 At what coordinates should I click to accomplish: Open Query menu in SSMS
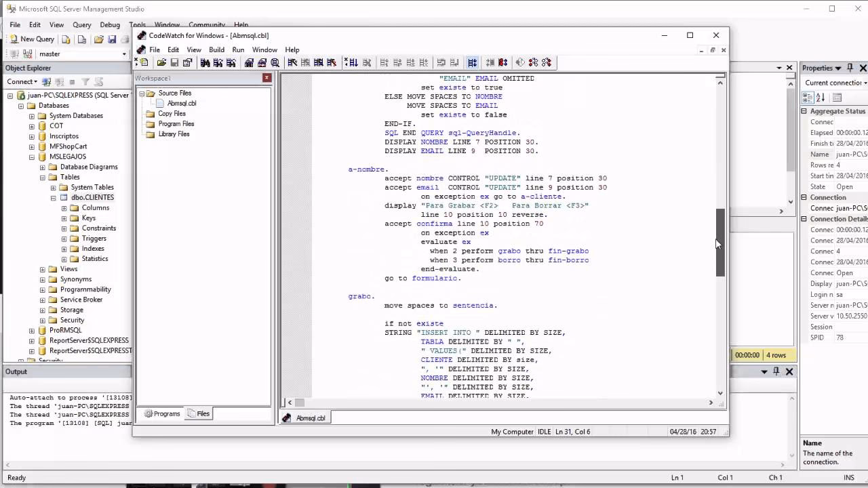(82, 25)
